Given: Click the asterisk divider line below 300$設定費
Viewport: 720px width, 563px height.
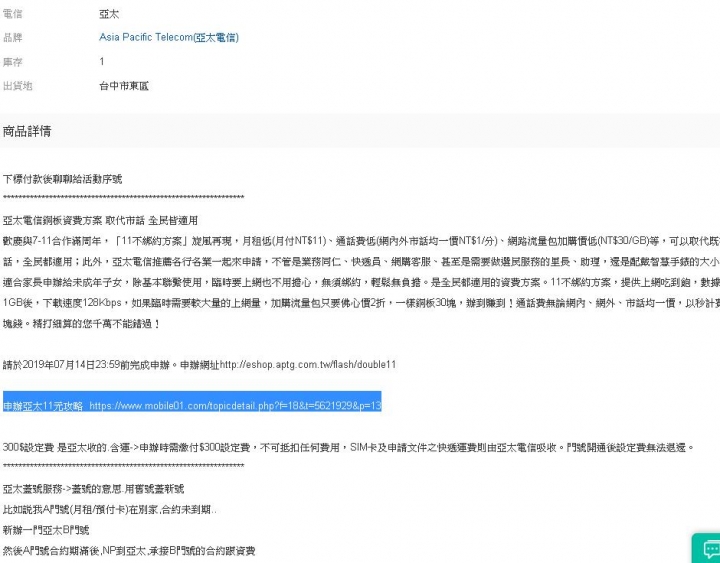Looking at the screenshot, I should [x=124, y=466].
